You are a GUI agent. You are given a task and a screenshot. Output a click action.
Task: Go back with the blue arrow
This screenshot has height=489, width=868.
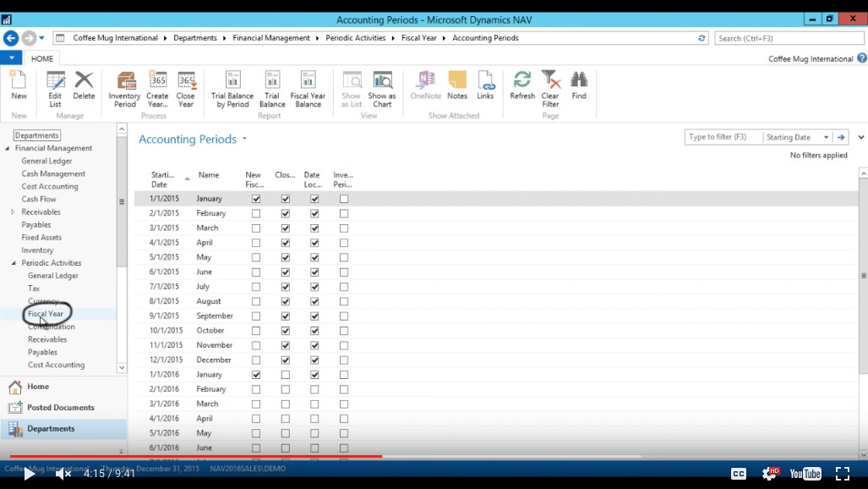tap(10, 38)
